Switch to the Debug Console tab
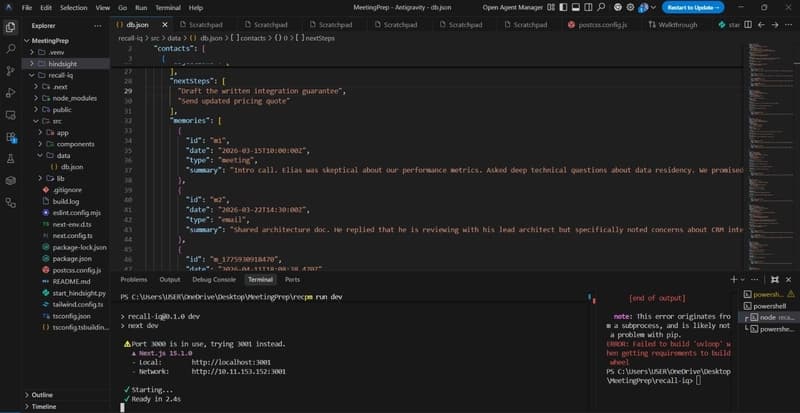The image size is (800, 413). click(x=214, y=279)
